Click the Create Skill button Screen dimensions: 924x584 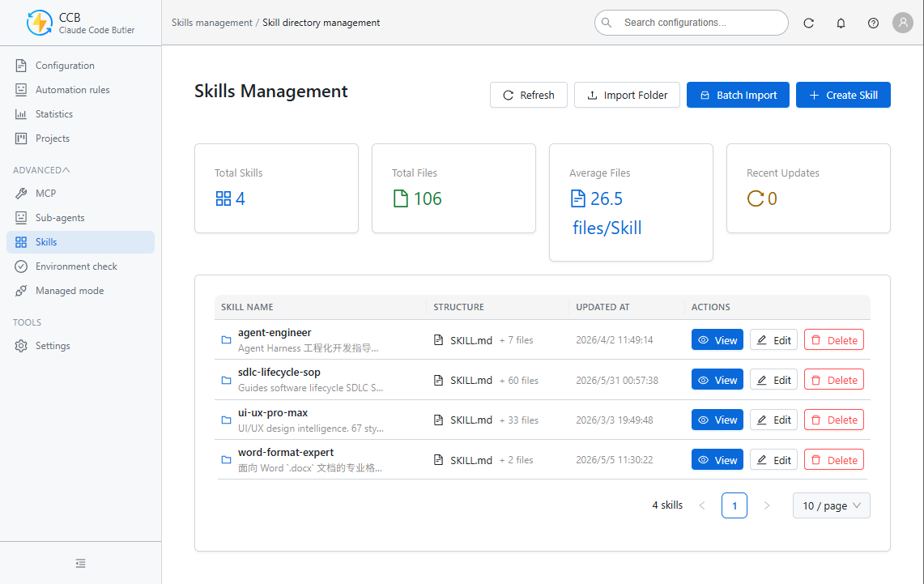click(843, 95)
